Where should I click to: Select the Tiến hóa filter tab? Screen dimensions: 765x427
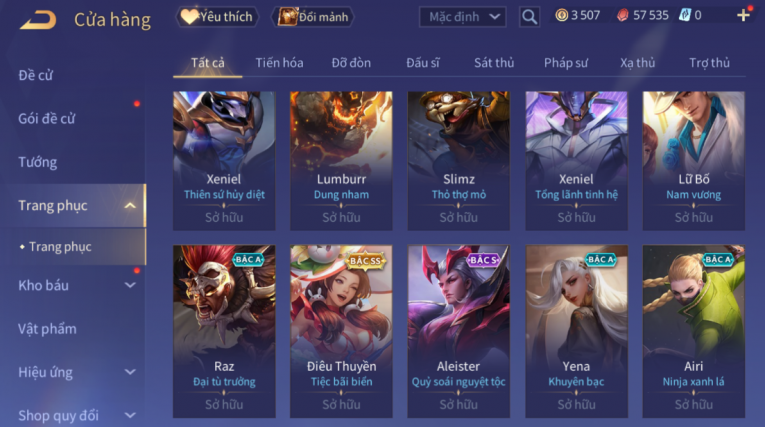pyautogui.click(x=280, y=63)
